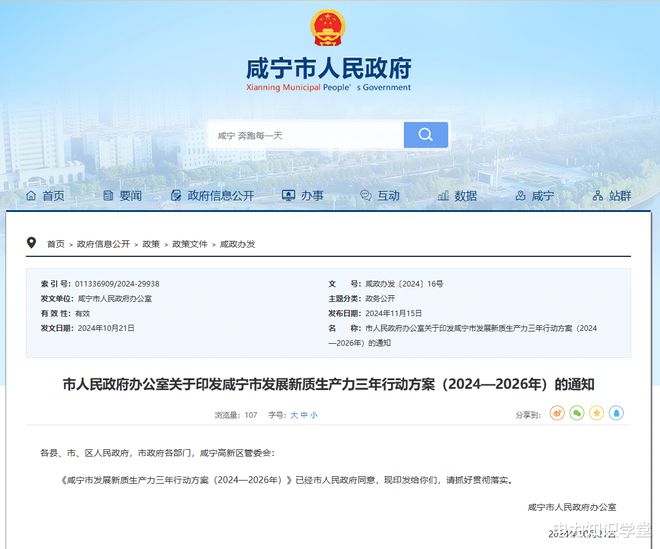Open 站群 navigation item
Viewport: 660px width, 549px height.
(x=620, y=196)
